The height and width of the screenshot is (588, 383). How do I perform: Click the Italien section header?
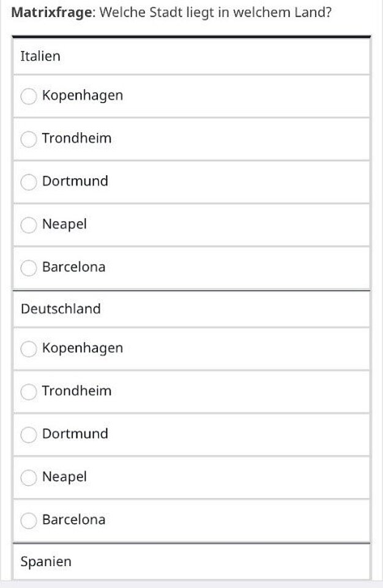[x=40, y=56]
